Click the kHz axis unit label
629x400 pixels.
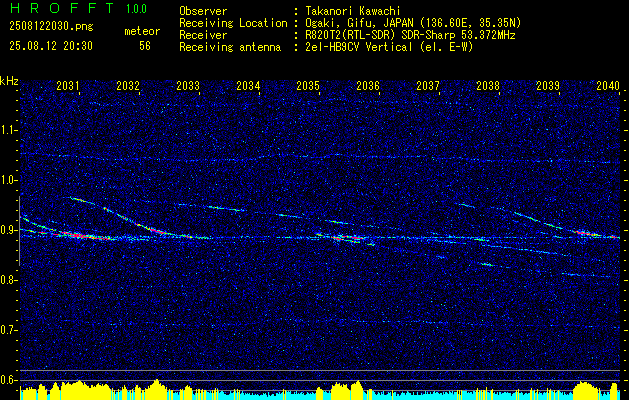coord(9,81)
